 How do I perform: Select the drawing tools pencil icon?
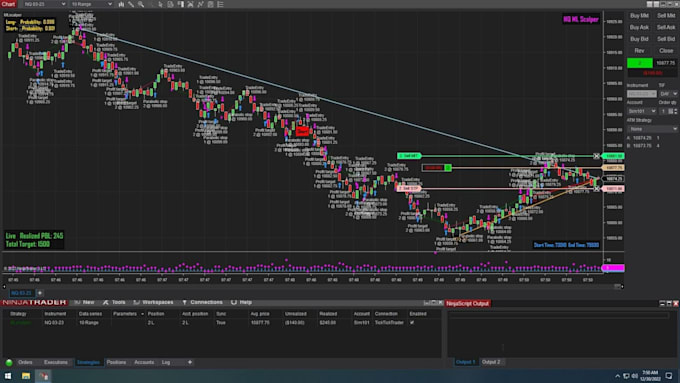point(131,4)
